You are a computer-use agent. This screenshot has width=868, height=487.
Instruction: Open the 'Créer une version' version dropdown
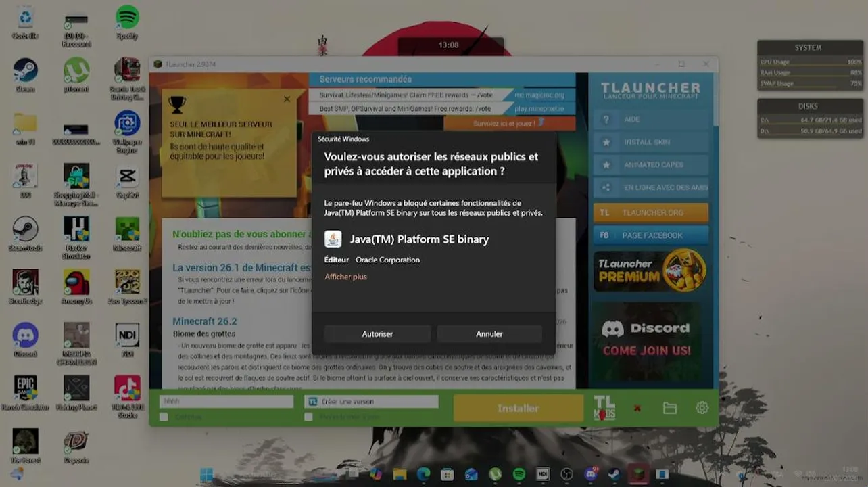pyautogui.click(x=372, y=401)
